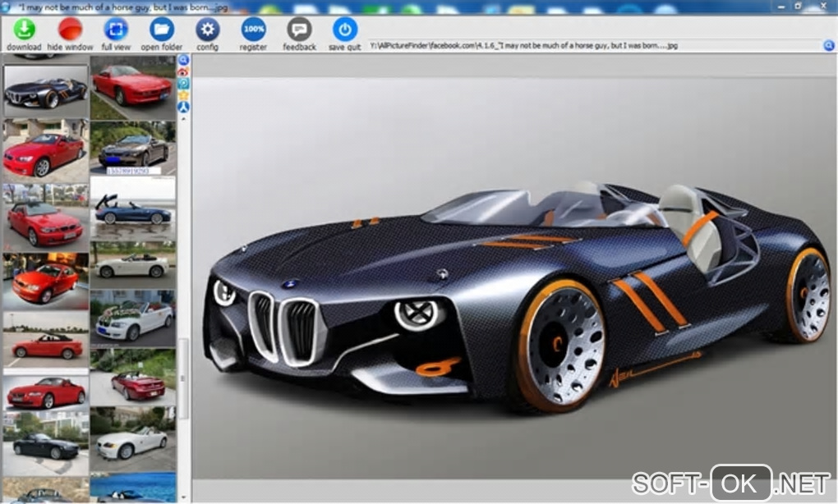Click the search icon right of the file path

[x=829, y=46]
